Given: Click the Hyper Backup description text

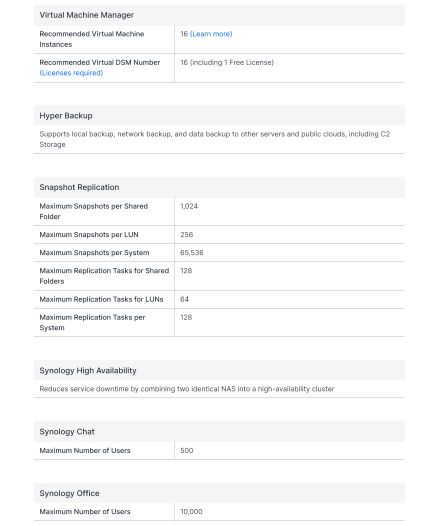Looking at the screenshot, I should tap(215, 139).
